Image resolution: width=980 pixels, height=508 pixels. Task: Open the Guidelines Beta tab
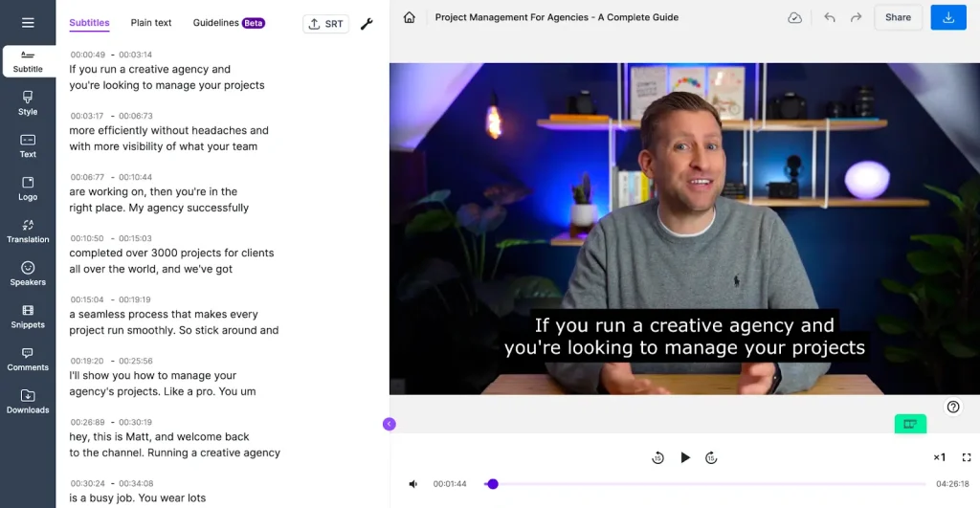coord(229,23)
